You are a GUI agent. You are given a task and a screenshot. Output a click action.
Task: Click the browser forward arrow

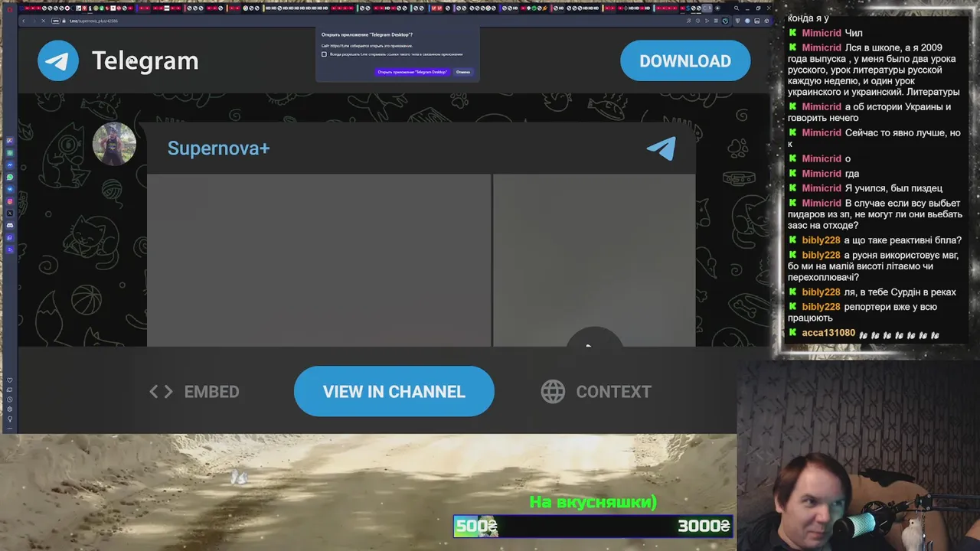click(34, 21)
